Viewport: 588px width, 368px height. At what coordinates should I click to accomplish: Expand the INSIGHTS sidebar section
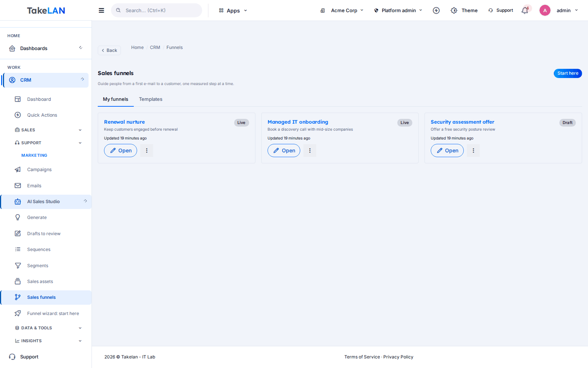(48, 341)
